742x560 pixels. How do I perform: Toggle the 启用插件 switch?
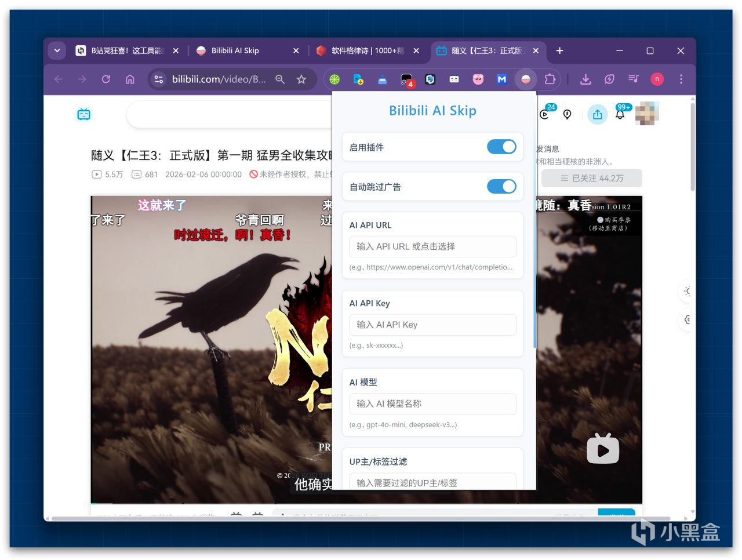[x=501, y=147]
